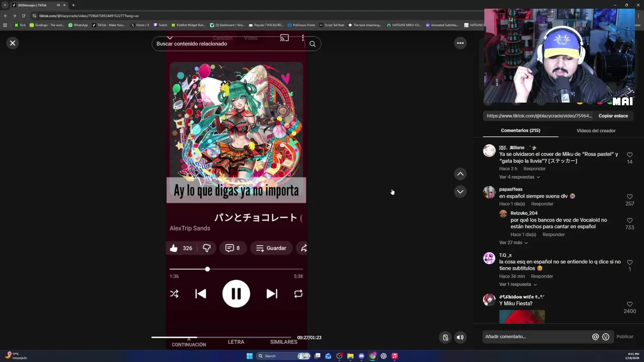This screenshot has width=644, height=362.
Task: Open emoji picker in comment box
Action: tap(606, 337)
